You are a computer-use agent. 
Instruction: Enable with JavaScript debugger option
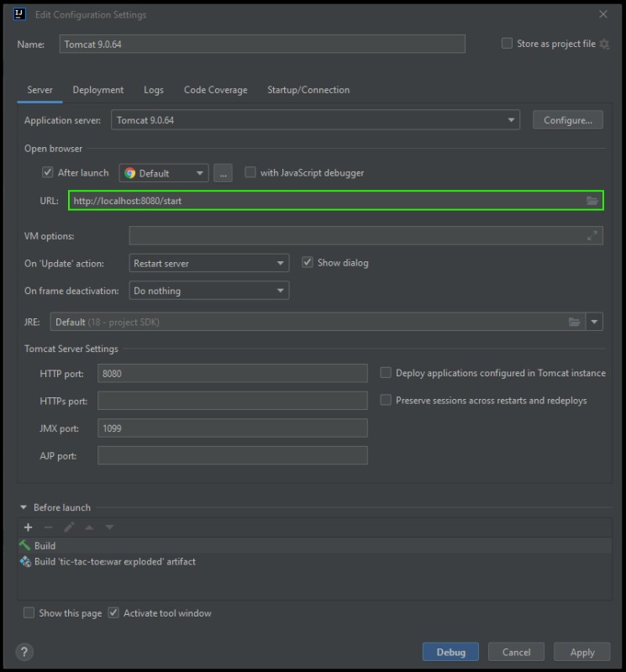[250, 172]
